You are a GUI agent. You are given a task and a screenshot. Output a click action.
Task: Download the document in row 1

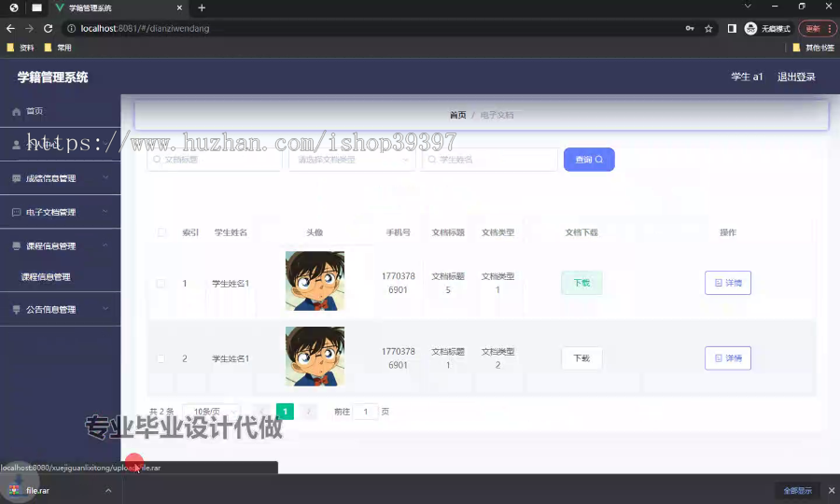(581, 283)
